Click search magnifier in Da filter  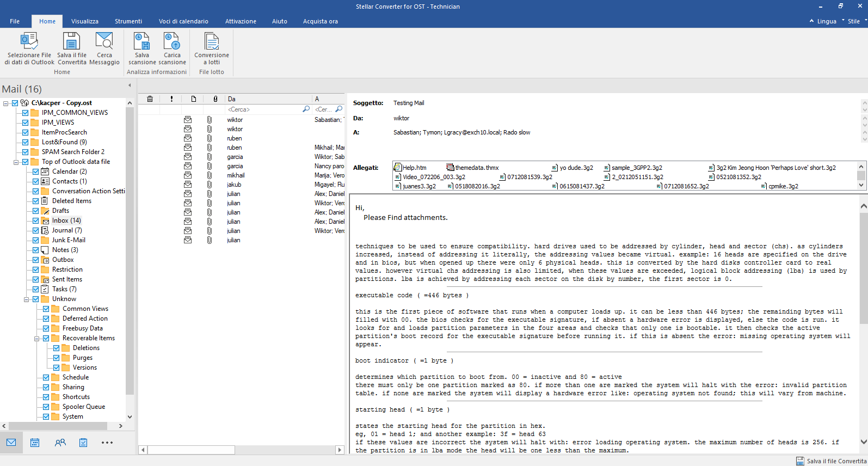(x=306, y=109)
